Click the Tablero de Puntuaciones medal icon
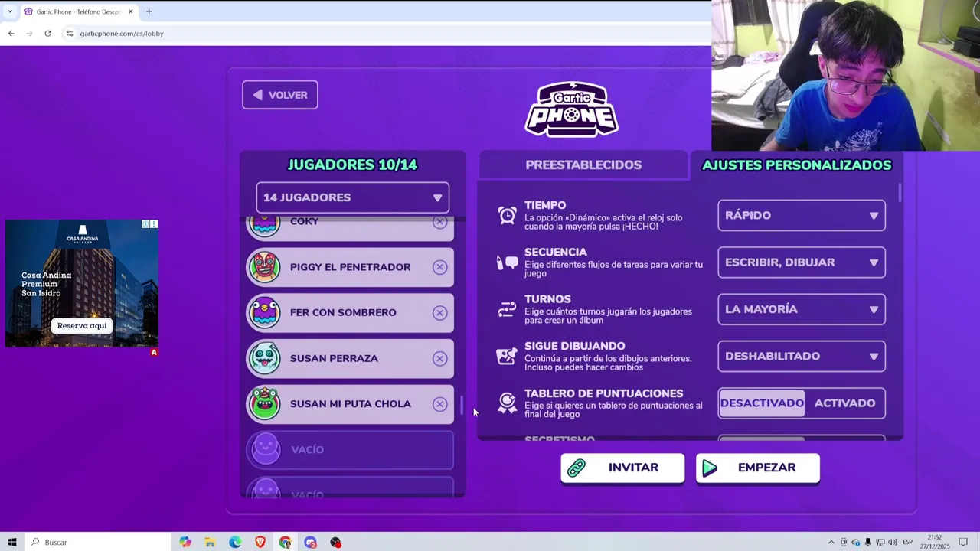Viewport: 980px width, 551px height. (x=507, y=403)
